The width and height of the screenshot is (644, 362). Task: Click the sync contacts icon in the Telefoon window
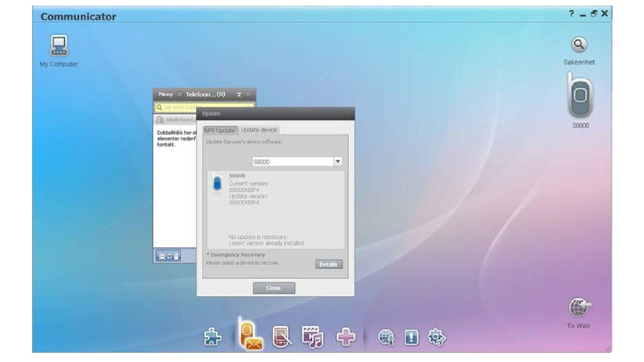coord(169,256)
